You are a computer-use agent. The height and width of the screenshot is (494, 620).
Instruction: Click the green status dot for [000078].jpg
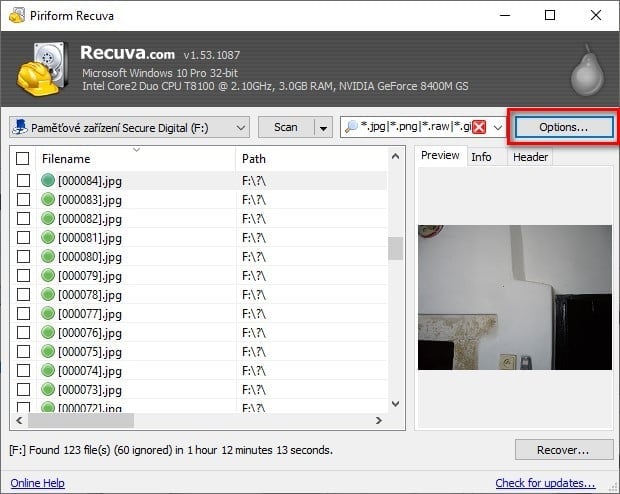pos(48,294)
